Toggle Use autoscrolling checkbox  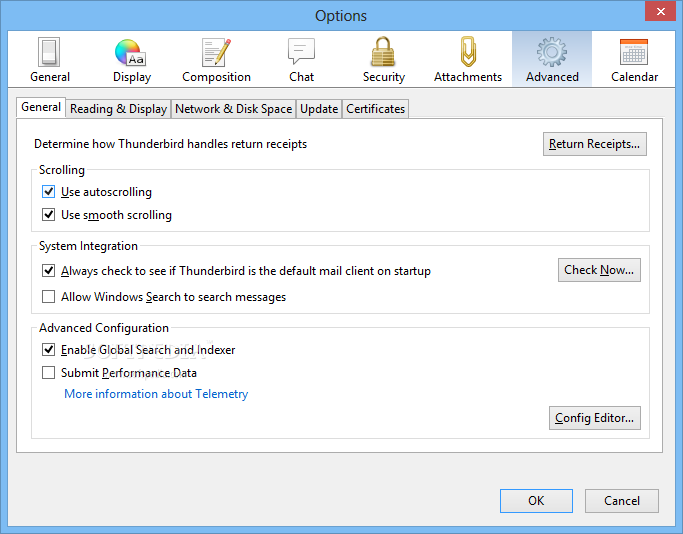pyautogui.click(x=48, y=192)
